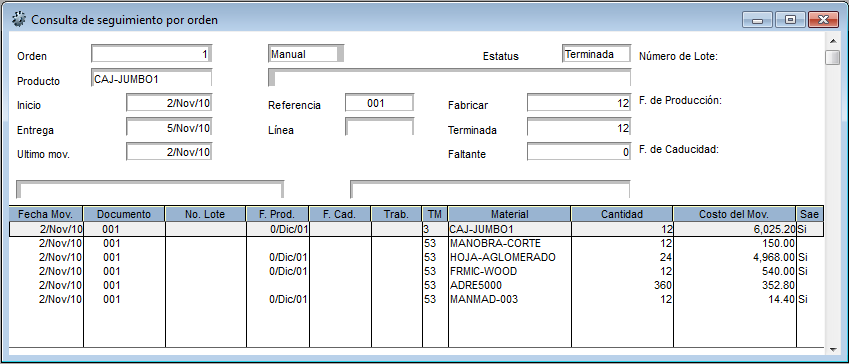
Task: Select the HOJA-AGLOMERADO material row
Action: (416, 257)
